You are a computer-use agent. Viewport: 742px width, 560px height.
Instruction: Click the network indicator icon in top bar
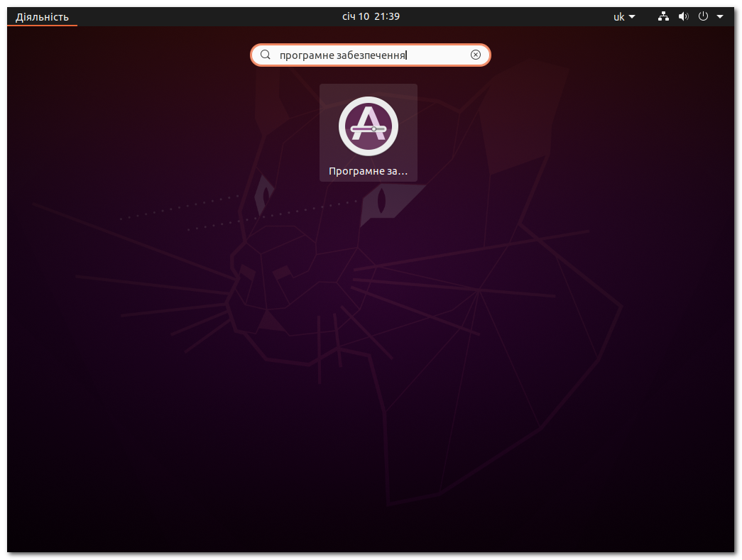(663, 16)
